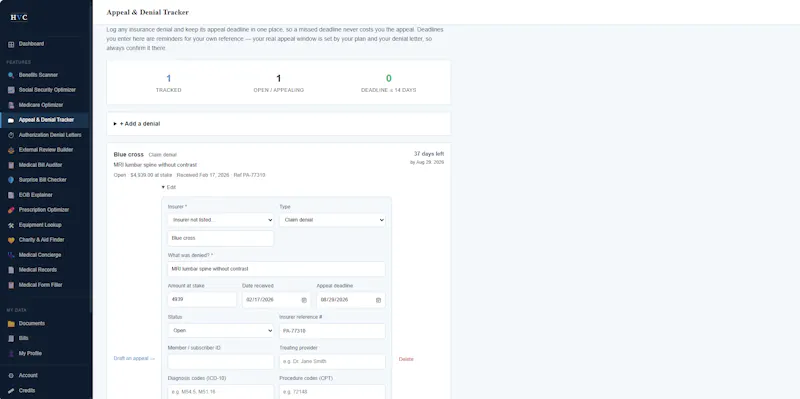Click MRI lumbar spine without contrast summary text
This screenshot has width=800, height=399.
pos(155,165)
